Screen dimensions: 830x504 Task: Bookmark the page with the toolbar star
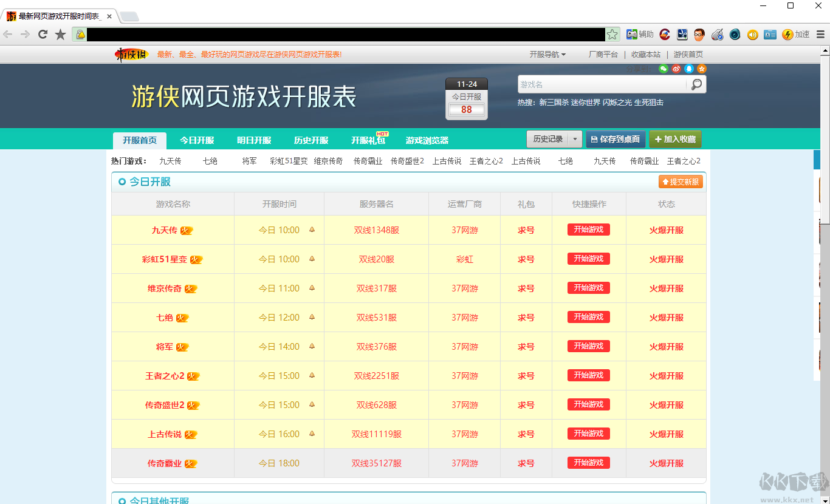click(60, 35)
